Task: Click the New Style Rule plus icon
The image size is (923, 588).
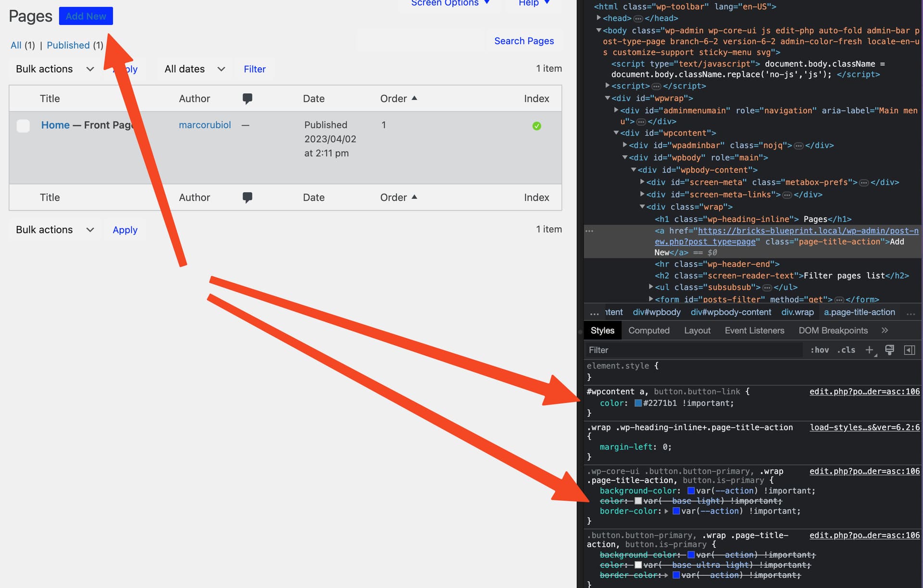Action: point(870,350)
